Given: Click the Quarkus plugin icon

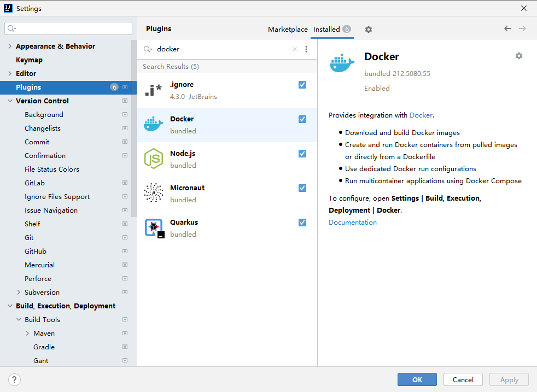Looking at the screenshot, I should tap(154, 227).
